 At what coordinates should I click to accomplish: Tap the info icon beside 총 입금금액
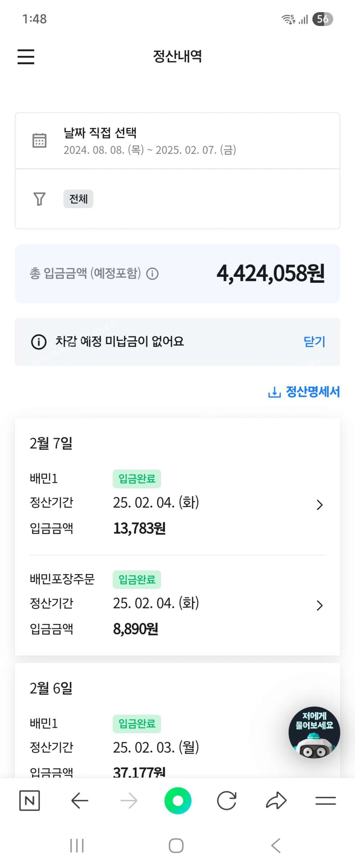(152, 274)
